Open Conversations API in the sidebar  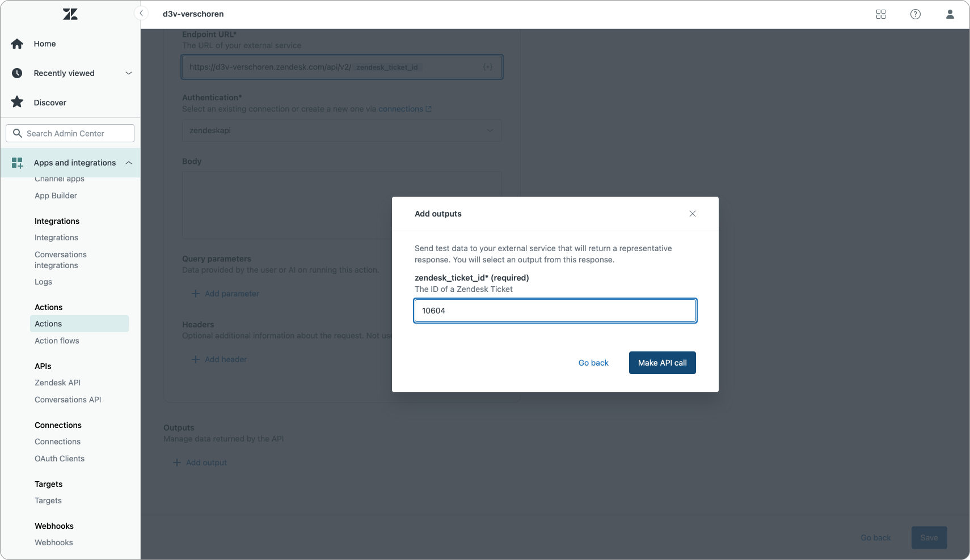(x=68, y=400)
